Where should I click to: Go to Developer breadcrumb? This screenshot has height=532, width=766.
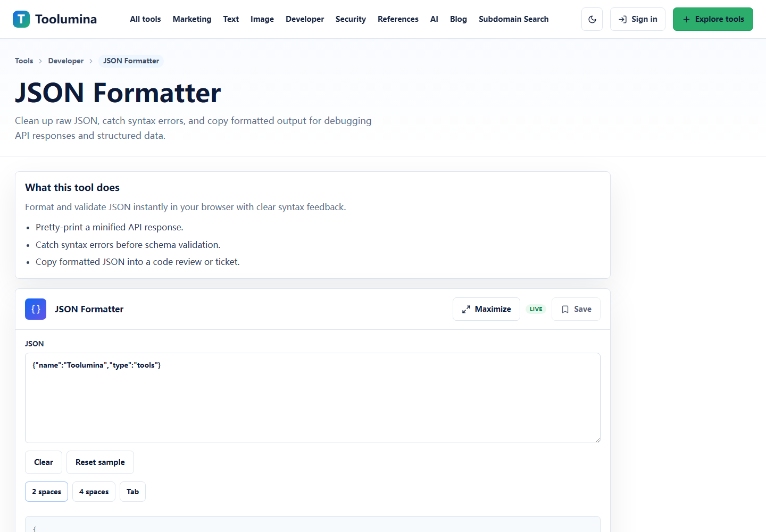point(66,61)
